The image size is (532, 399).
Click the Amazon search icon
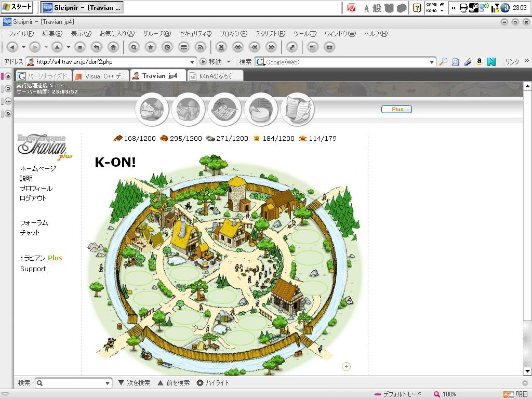480,62
